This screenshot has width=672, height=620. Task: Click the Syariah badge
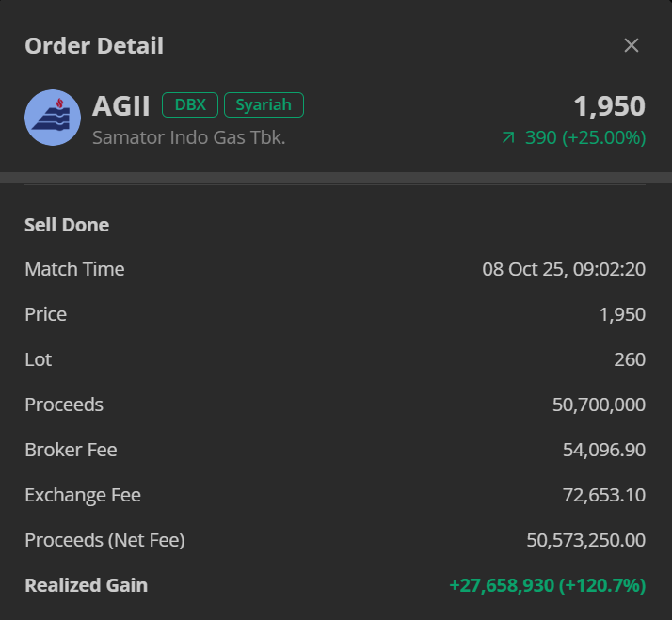(x=264, y=104)
